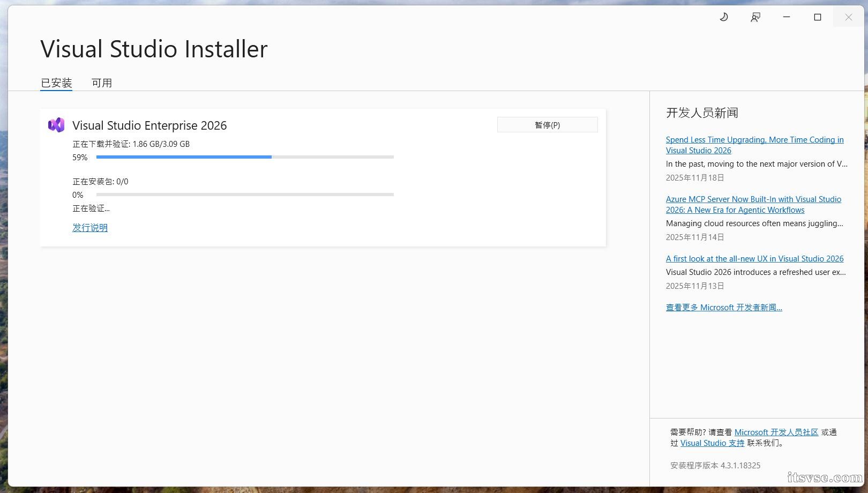
Task: Open the first look at new UX article
Action: click(x=754, y=259)
